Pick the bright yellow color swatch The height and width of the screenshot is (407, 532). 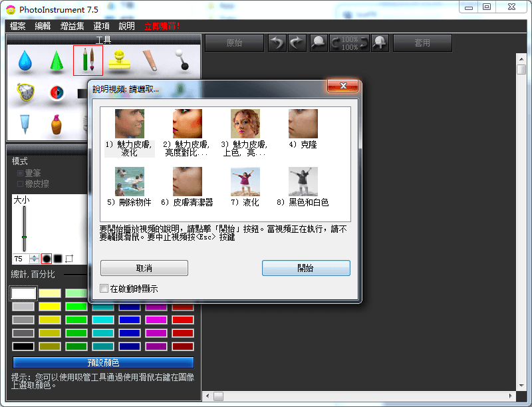point(49,307)
